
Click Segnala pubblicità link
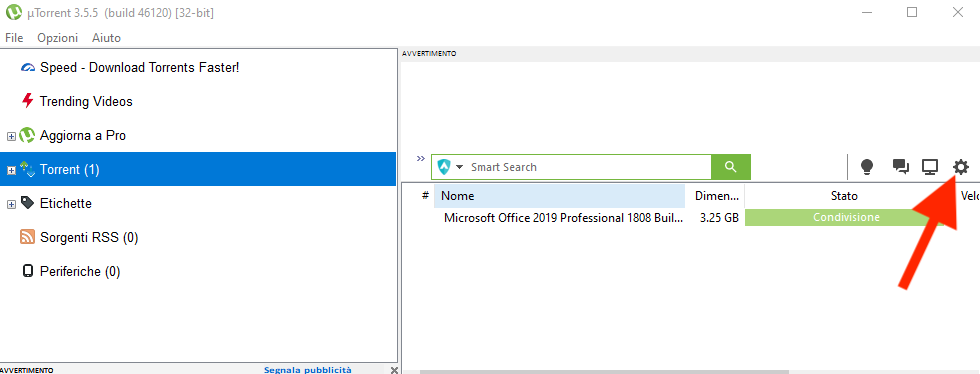pos(308,370)
